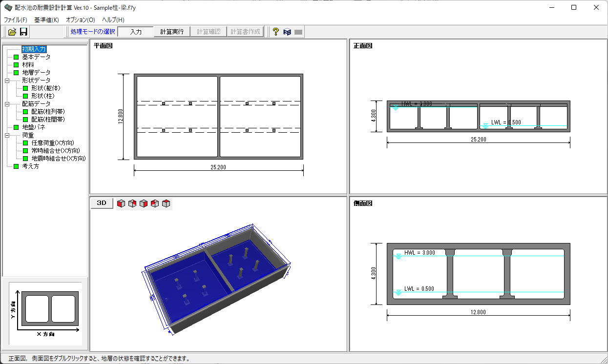The height and width of the screenshot is (364, 608).
Task: Select the 形状データ tree label
Action: [36, 81]
